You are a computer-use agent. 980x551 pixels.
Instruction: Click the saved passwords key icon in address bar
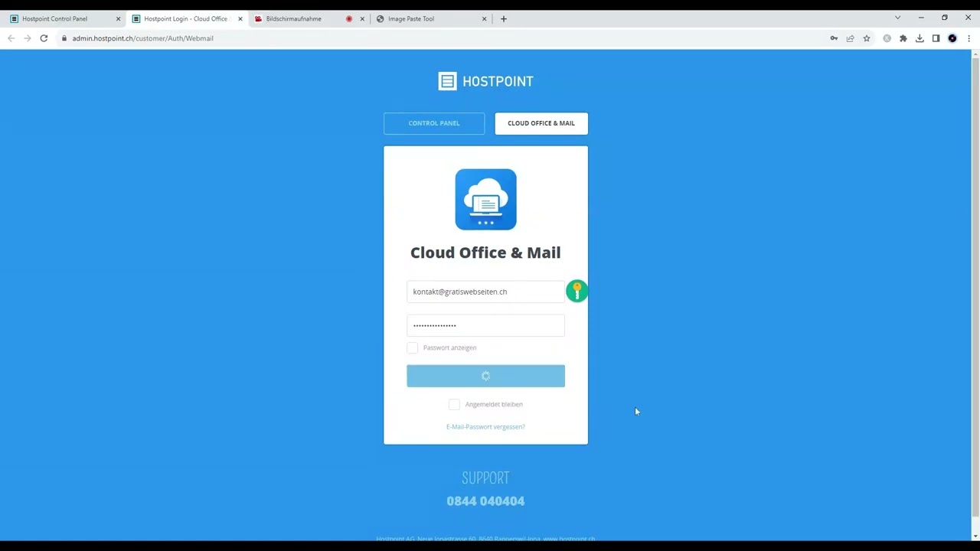coord(834,38)
